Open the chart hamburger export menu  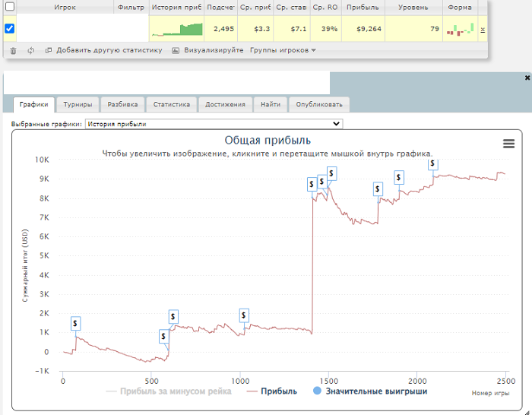pos(508,144)
